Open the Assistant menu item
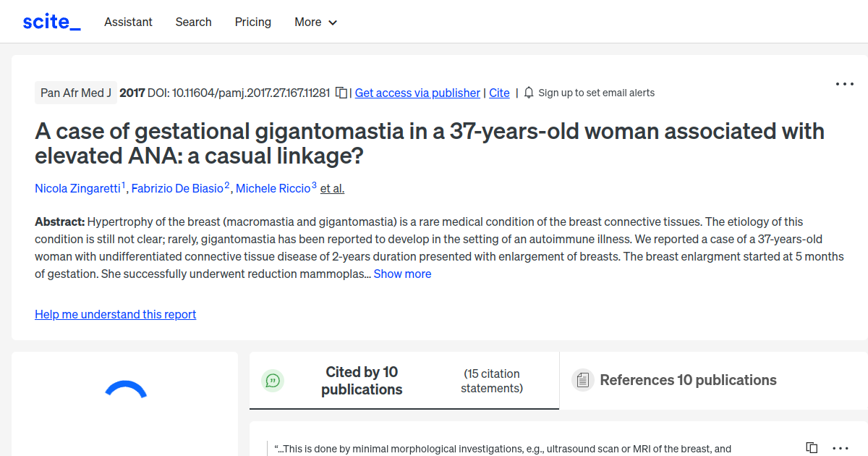868x456 pixels. [x=128, y=22]
